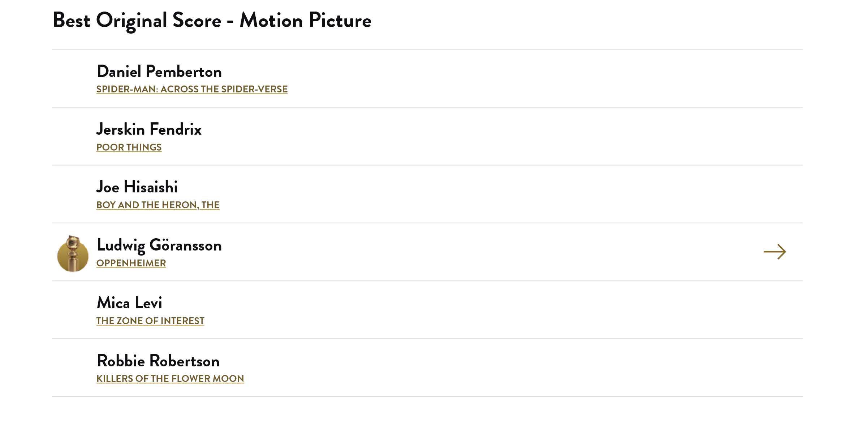Image resolution: width=868 pixels, height=427 pixels.
Task: Click winner name Ludwig Göransson
Action: coord(159,245)
